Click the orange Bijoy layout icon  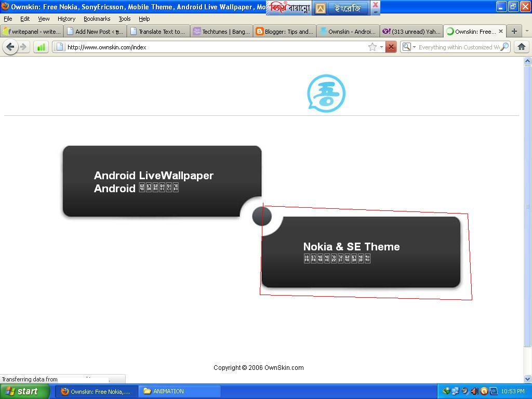(x=320, y=8)
